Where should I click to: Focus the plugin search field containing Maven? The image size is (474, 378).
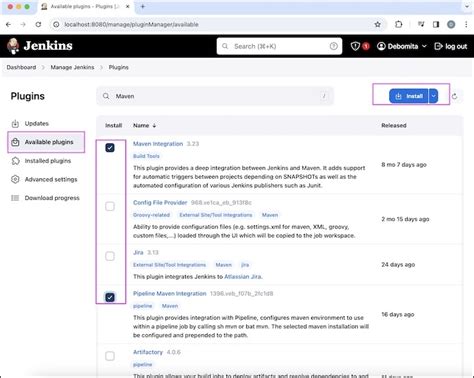pyautogui.click(x=215, y=96)
